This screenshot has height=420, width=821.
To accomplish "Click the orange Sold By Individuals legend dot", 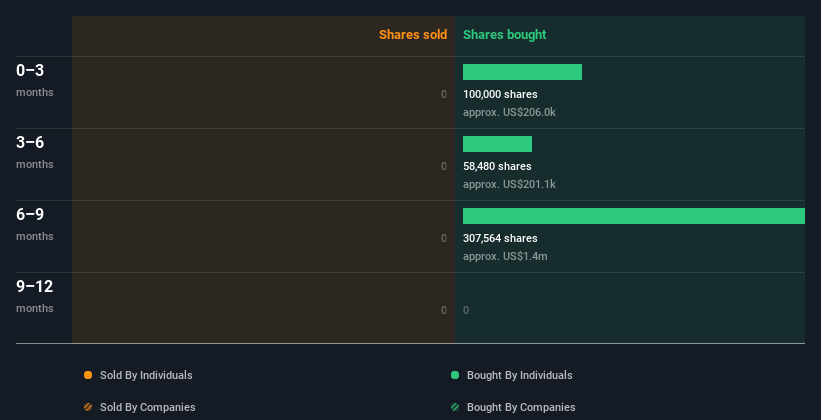I will [88, 375].
